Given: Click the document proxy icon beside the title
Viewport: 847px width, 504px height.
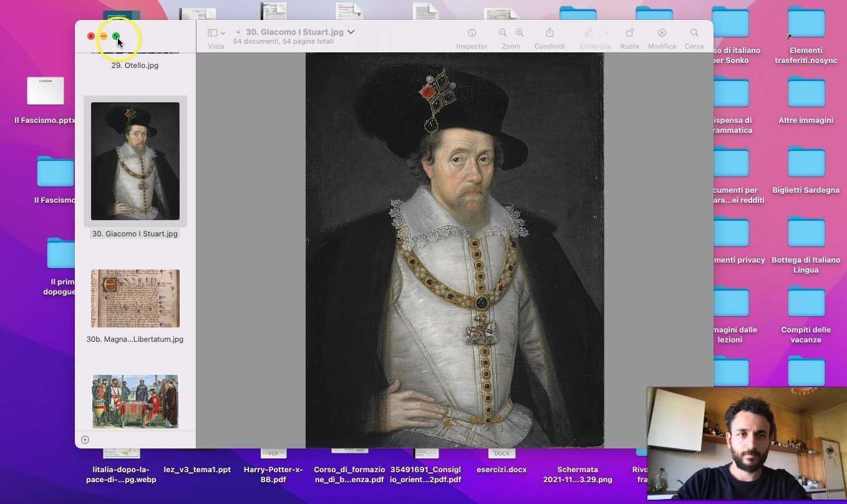Looking at the screenshot, I should (238, 32).
